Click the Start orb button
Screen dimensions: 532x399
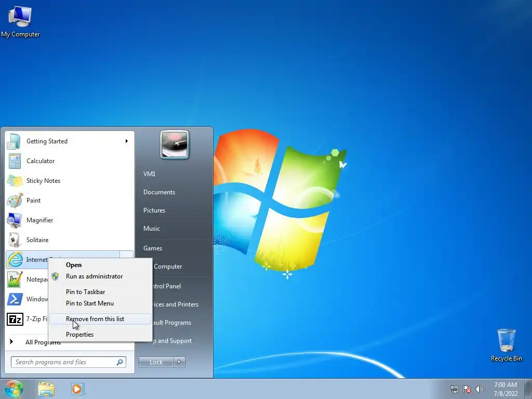click(x=14, y=389)
